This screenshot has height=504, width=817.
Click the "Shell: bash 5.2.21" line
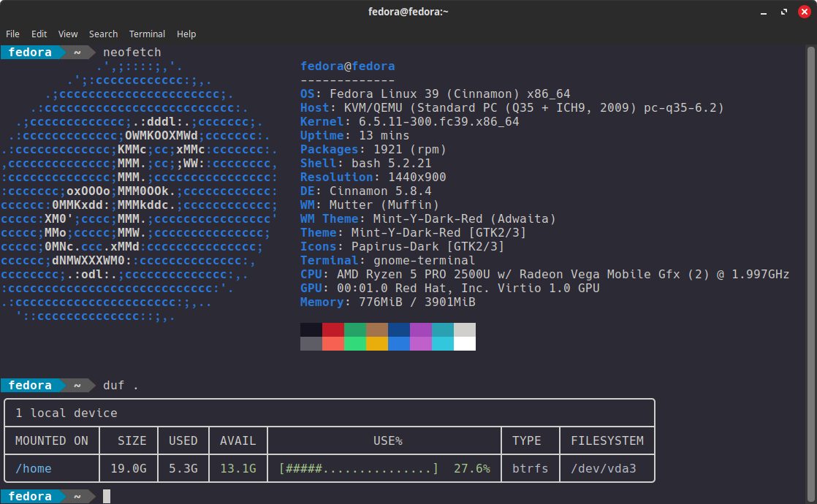(366, 163)
